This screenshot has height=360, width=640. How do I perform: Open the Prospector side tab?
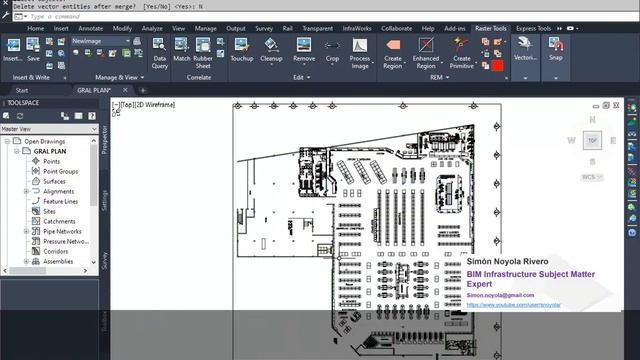[x=104, y=139]
